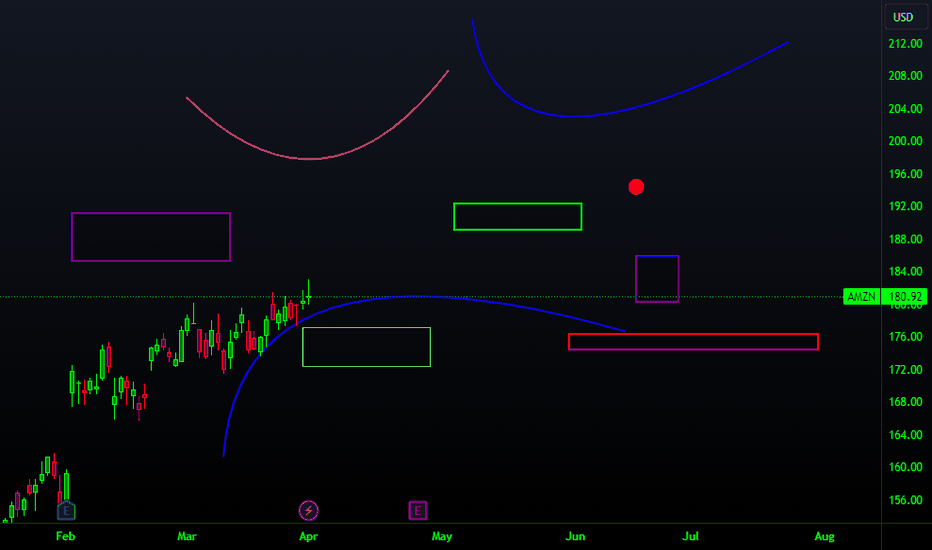This screenshot has width=932, height=550.
Task: Click the 204.00 price axis label
Action: [905, 108]
